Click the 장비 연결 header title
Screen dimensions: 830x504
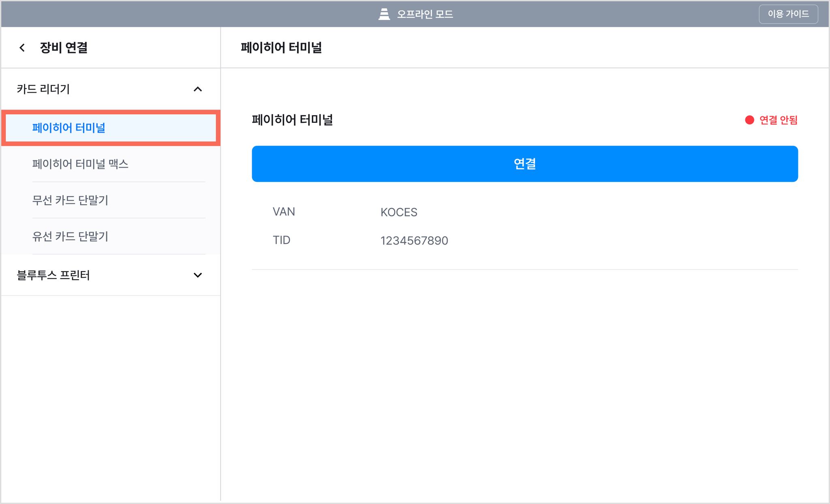(x=64, y=48)
